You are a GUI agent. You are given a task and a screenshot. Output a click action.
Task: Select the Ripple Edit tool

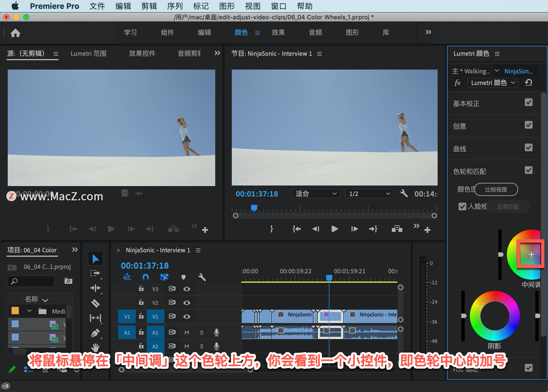point(95,288)
